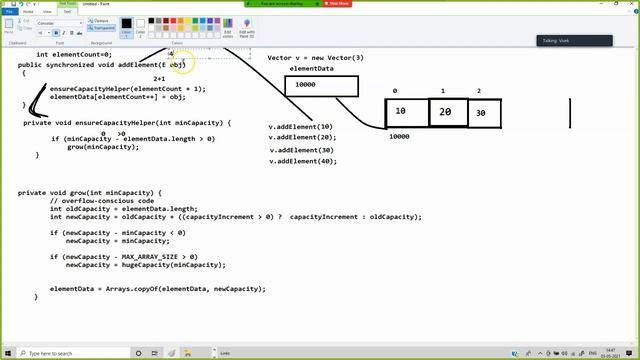This screenshot has height=360, width=640.
Task: Pick the orange palette color
Action: [181, 20]
